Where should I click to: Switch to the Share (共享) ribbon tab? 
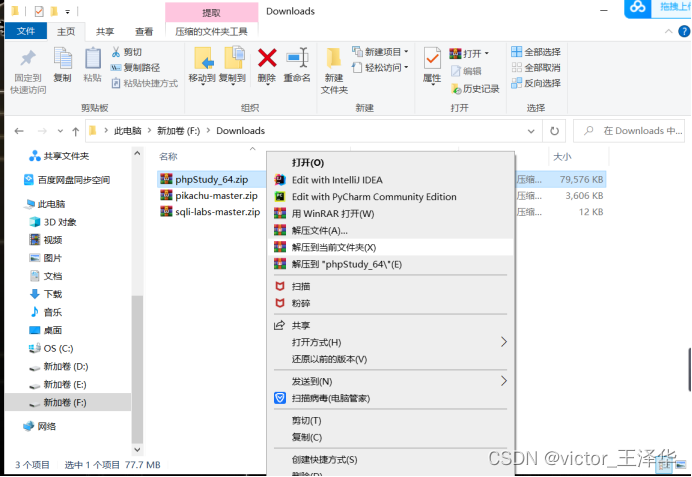coord(105,31)
